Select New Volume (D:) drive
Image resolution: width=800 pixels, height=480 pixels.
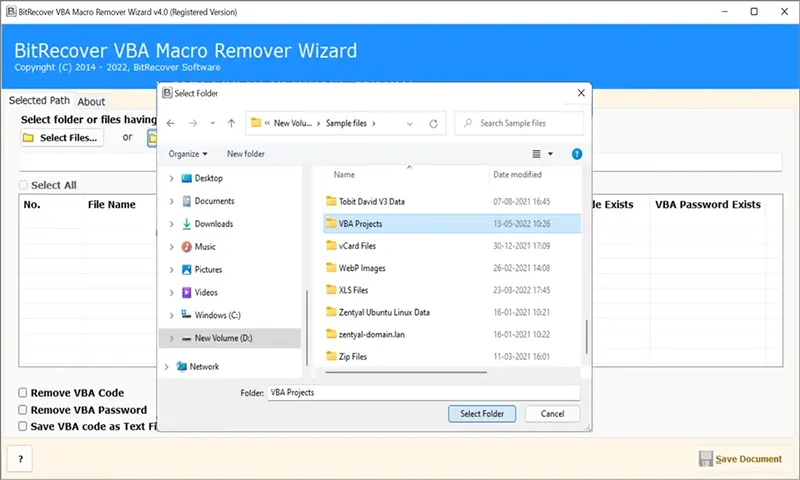pos(230,338)
